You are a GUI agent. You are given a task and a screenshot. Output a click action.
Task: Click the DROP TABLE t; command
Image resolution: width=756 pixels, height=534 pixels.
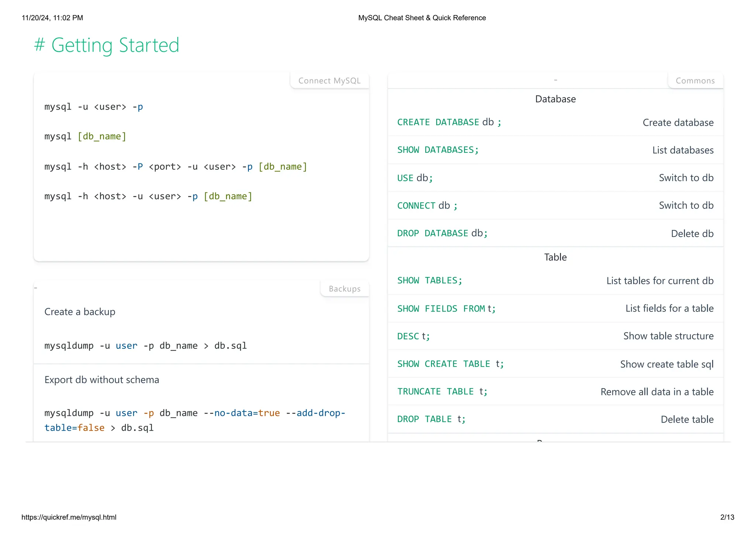click(x=431, y=419)
